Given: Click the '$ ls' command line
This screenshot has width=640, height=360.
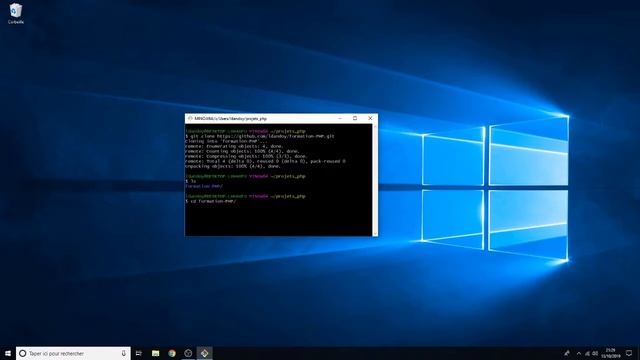Looking at the screenshot, I should click(x=191, y=181).
